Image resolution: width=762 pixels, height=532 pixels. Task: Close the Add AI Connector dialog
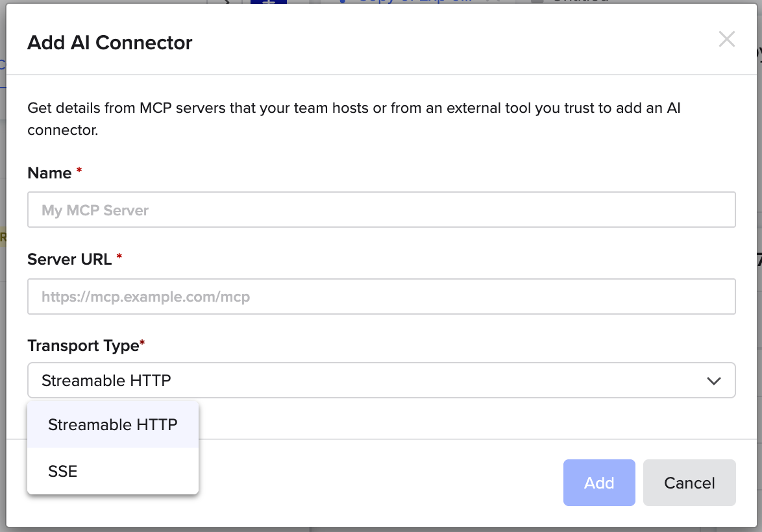726,40
